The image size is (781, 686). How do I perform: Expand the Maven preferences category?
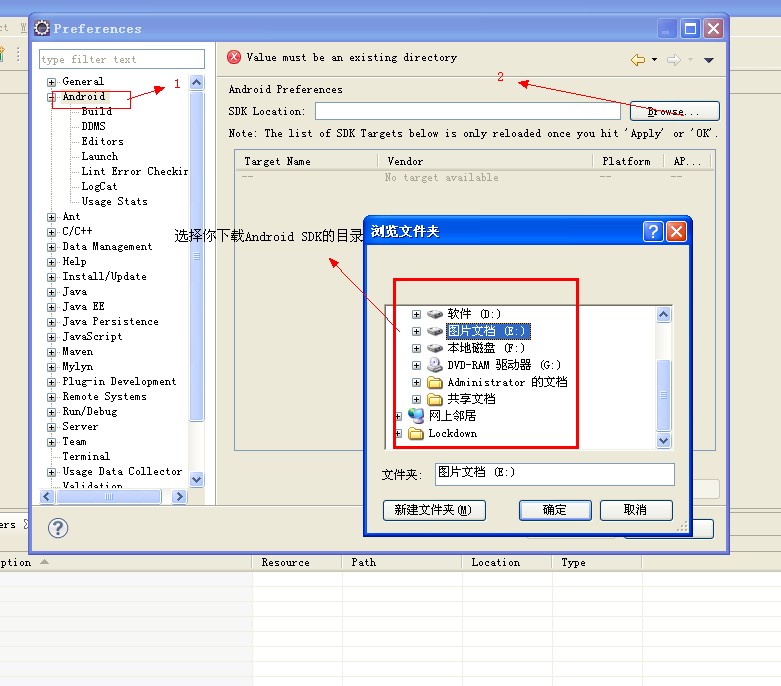[x=51, y=352]
